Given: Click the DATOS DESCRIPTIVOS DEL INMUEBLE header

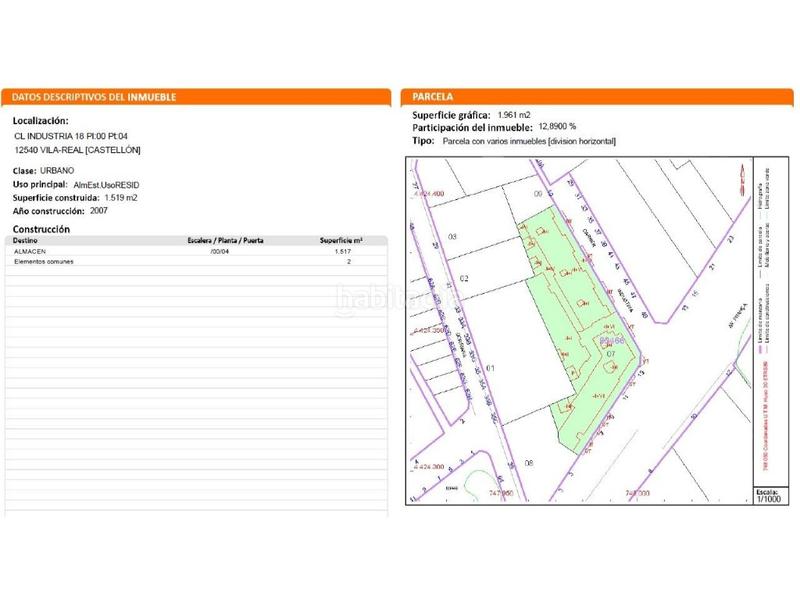Looking at the screenshot, I should tap(94, 97).
